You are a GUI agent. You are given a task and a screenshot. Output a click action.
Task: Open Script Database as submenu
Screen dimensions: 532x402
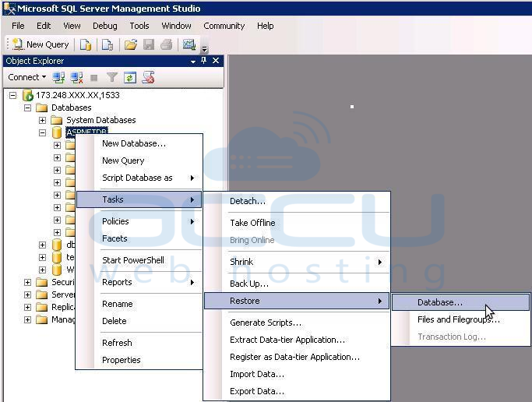pyautogui.click(x=139, y=178)
